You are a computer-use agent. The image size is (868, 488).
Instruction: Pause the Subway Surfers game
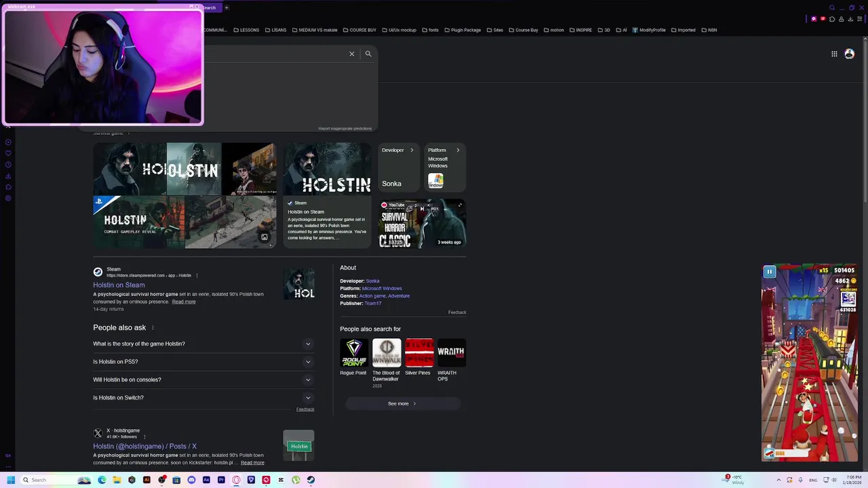coord(769,272)
